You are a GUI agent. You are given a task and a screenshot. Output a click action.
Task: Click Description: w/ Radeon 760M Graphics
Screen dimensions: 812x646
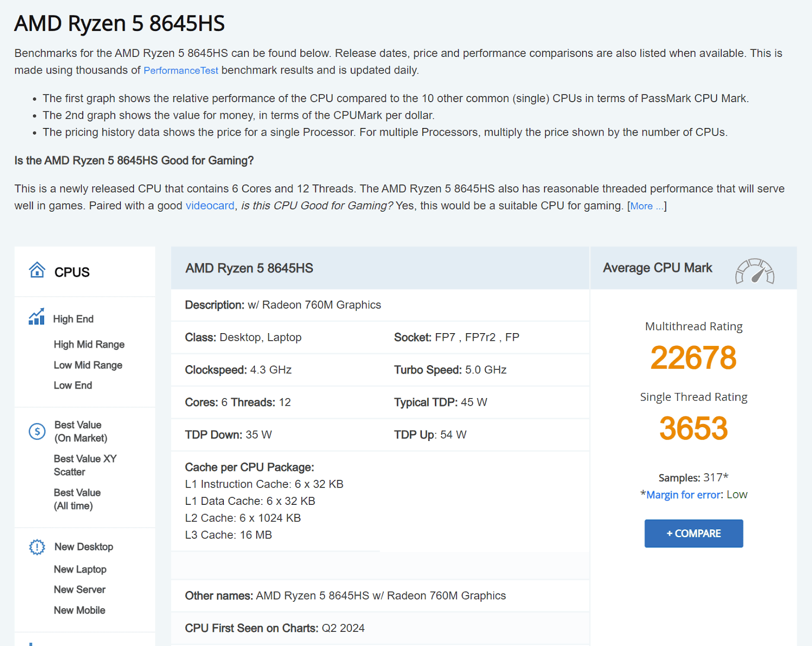[283, 305]
